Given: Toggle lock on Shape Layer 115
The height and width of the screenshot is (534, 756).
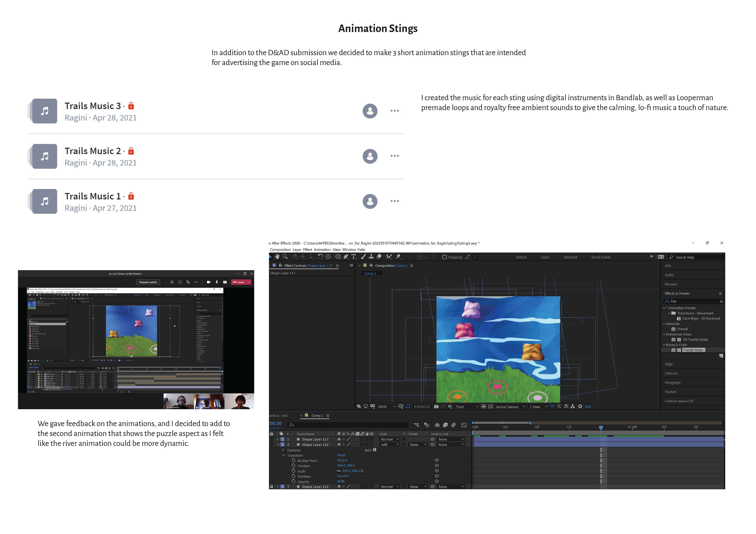Looking at the screenshot, I should (271, 487).
